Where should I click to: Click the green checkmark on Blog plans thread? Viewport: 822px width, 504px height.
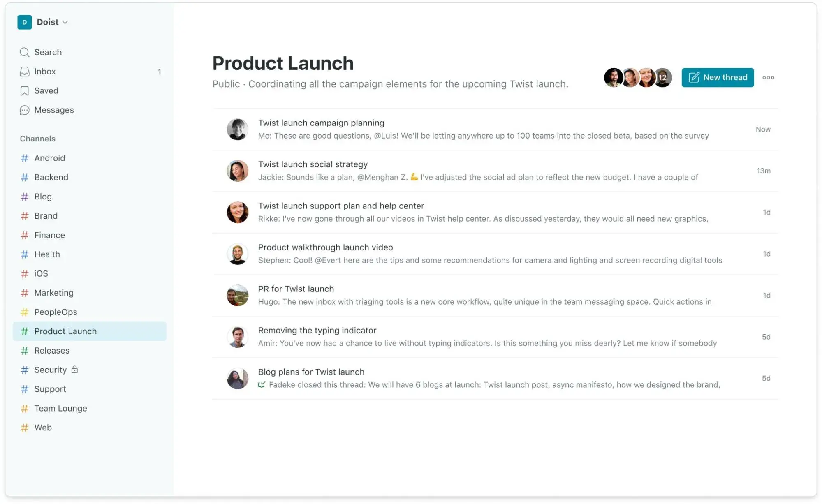tap(261, 385)
